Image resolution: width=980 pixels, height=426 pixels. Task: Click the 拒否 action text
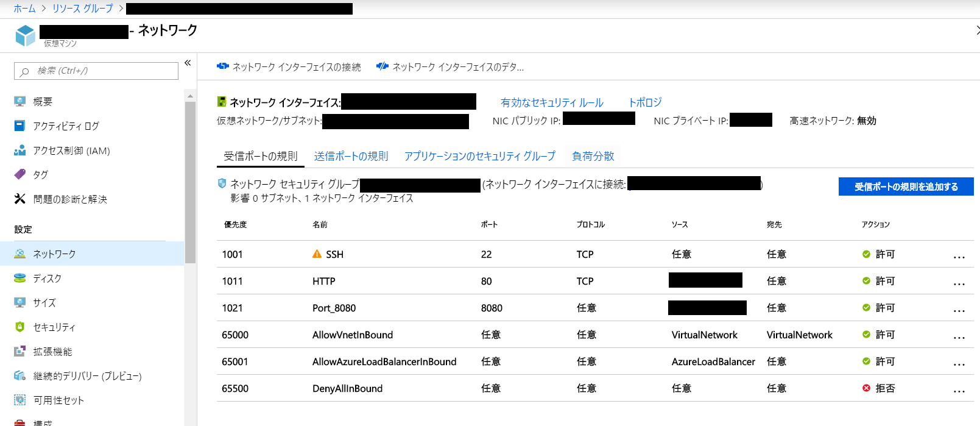tap(885, 388)
